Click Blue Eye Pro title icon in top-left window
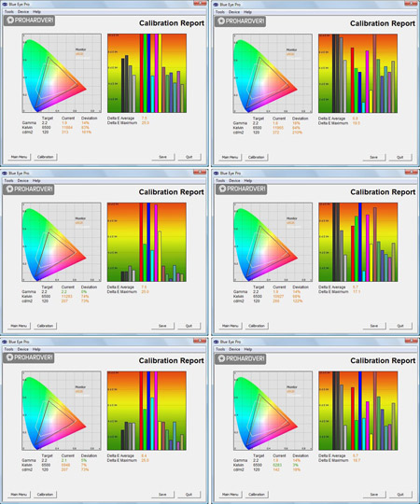420x504 pixels. (6, 4)
